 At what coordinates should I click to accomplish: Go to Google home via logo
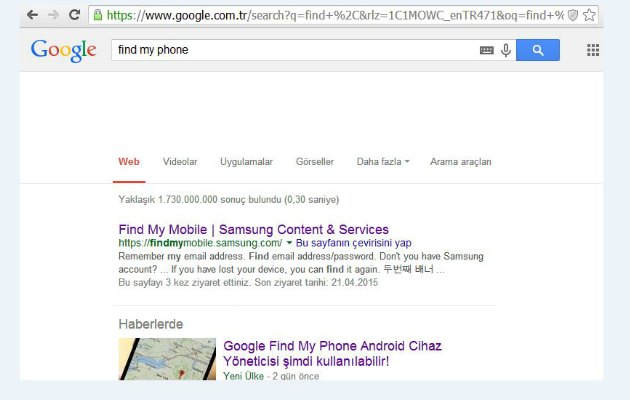pyautogui.click(x=63, y=50)
